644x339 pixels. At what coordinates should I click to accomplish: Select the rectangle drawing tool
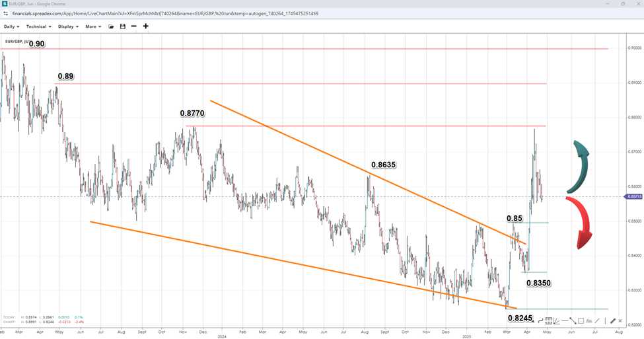tap(581, 320)
